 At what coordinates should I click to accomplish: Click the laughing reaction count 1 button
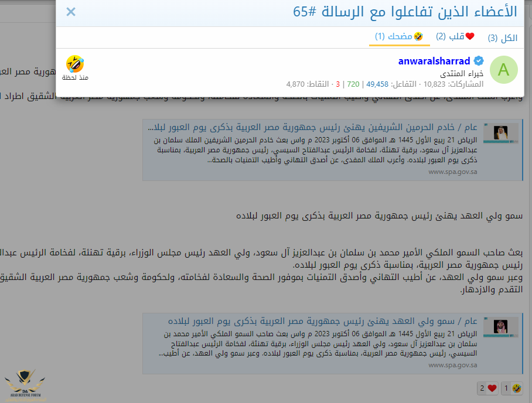click(511, 388)
